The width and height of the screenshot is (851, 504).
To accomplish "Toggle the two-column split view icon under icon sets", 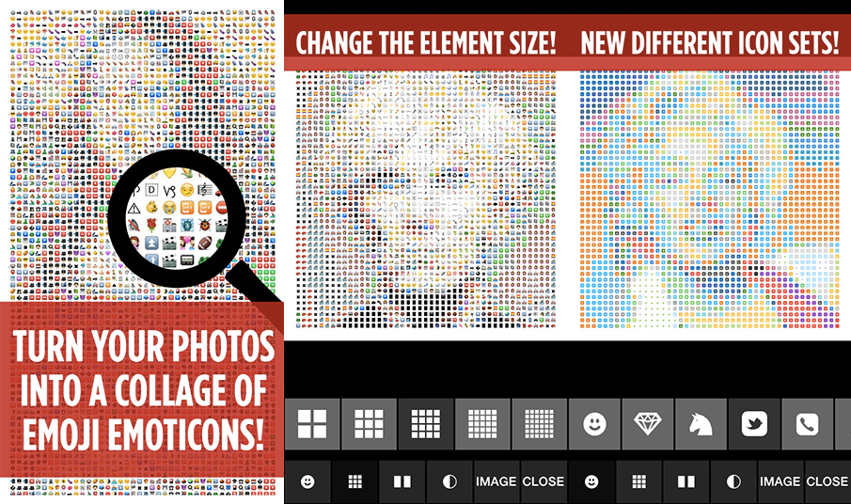I will [x=686, y=481].
